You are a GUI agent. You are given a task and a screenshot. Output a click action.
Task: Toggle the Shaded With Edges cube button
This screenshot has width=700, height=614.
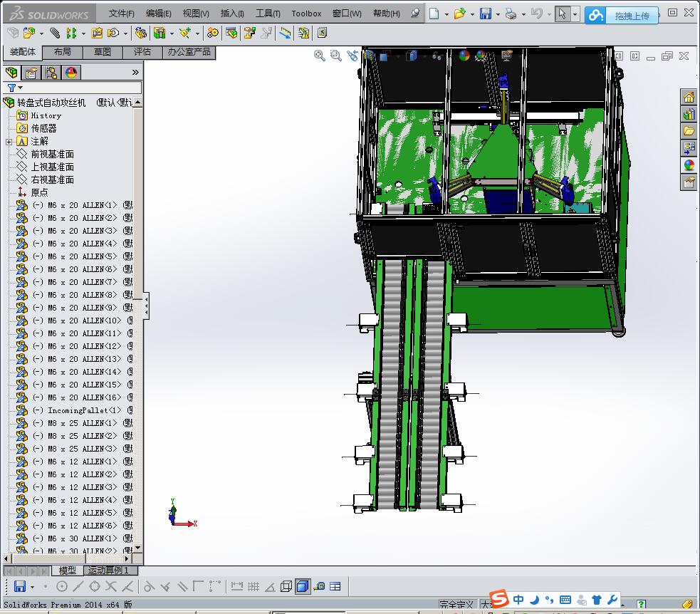coord(303,586)
